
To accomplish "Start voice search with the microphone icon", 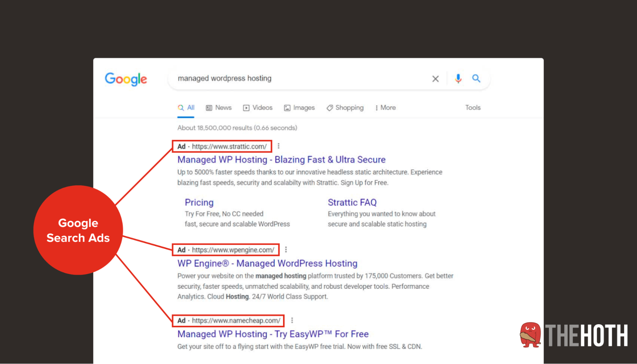I will (458, 78).
